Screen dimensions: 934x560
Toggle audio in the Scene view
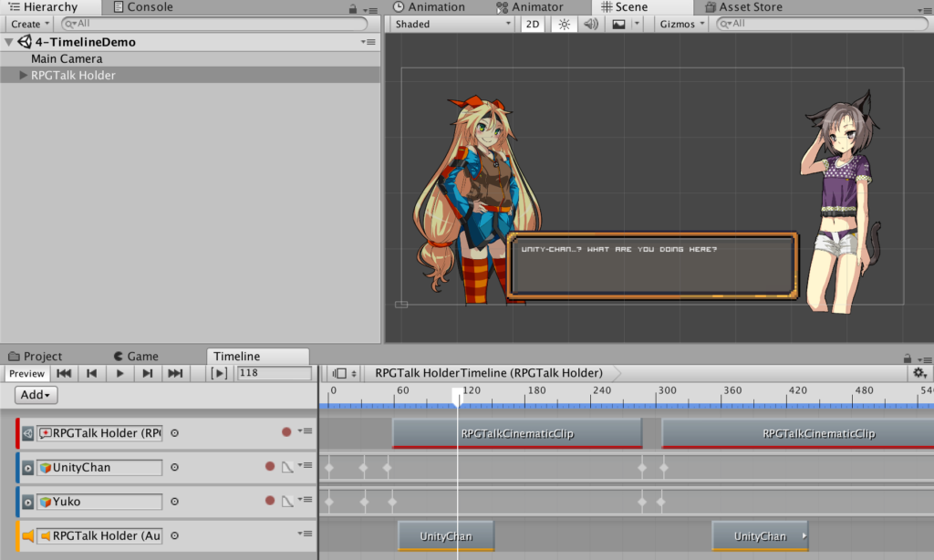591,24
